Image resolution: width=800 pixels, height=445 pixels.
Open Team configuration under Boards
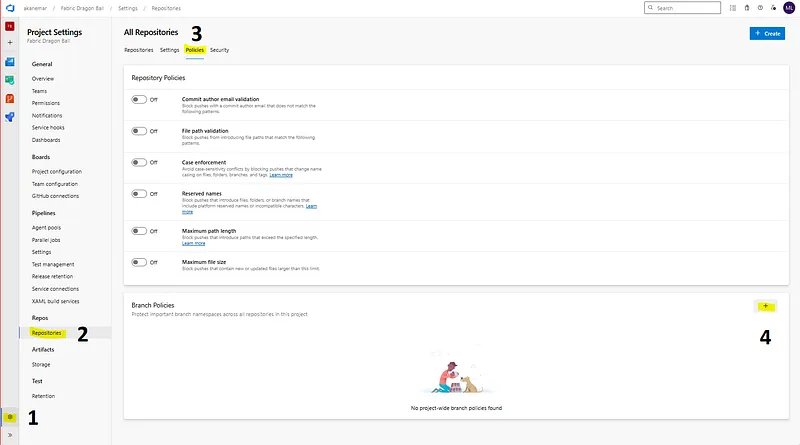(x=55, y=184)
